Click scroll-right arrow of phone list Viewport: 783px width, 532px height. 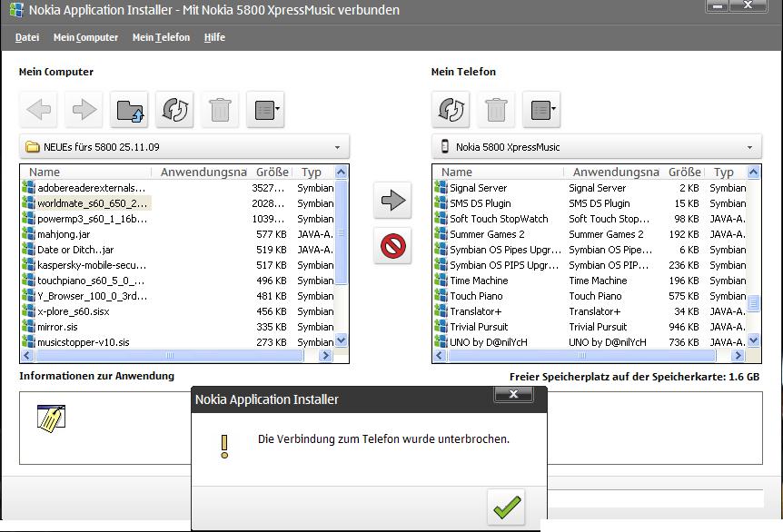tap(738, 355)
